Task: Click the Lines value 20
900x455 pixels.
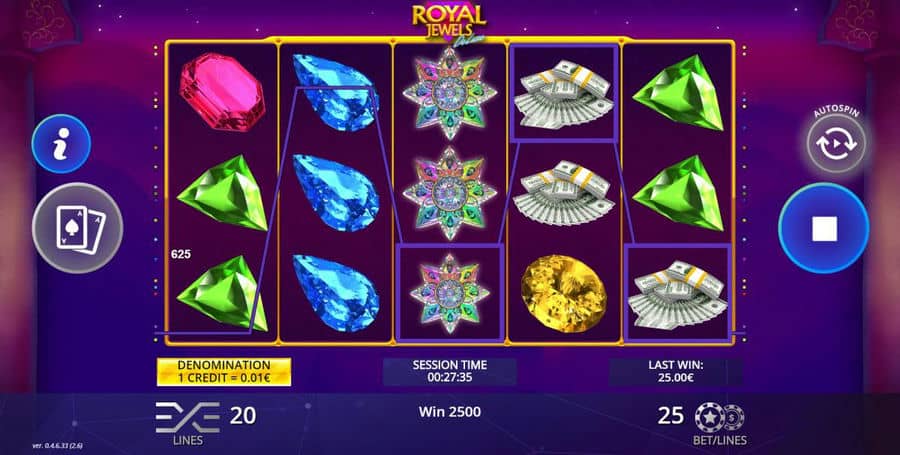Action: (x=243, y=415)
